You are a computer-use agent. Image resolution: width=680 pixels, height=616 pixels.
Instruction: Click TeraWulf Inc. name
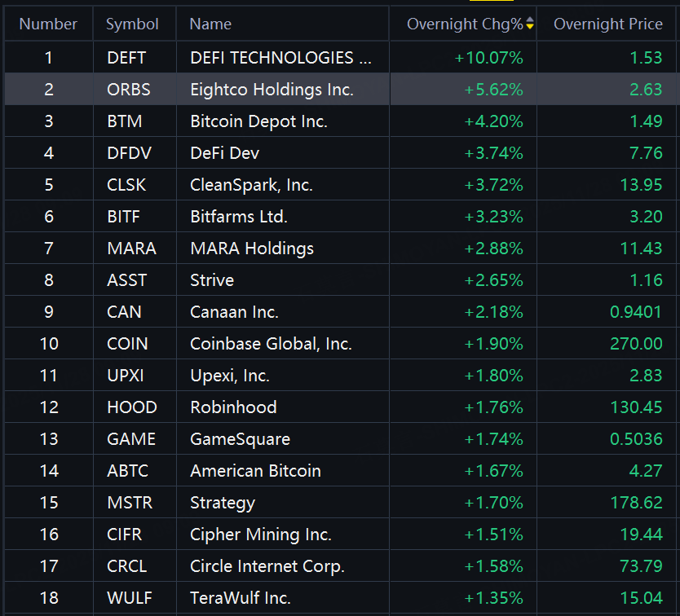[240, 598]
